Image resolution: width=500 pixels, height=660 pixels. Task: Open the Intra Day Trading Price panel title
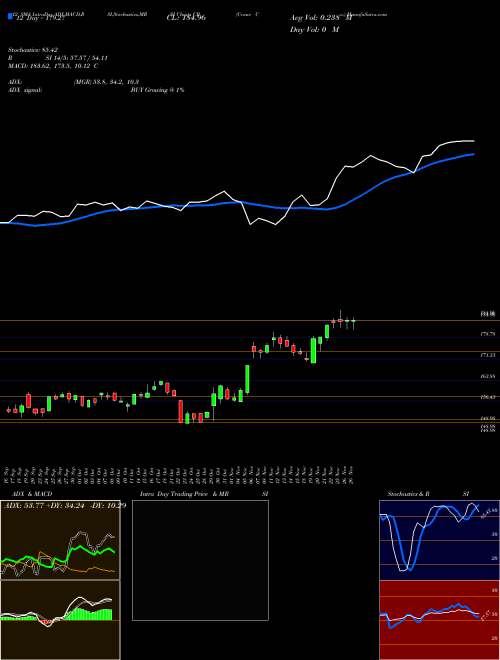[x=204, y=494]
